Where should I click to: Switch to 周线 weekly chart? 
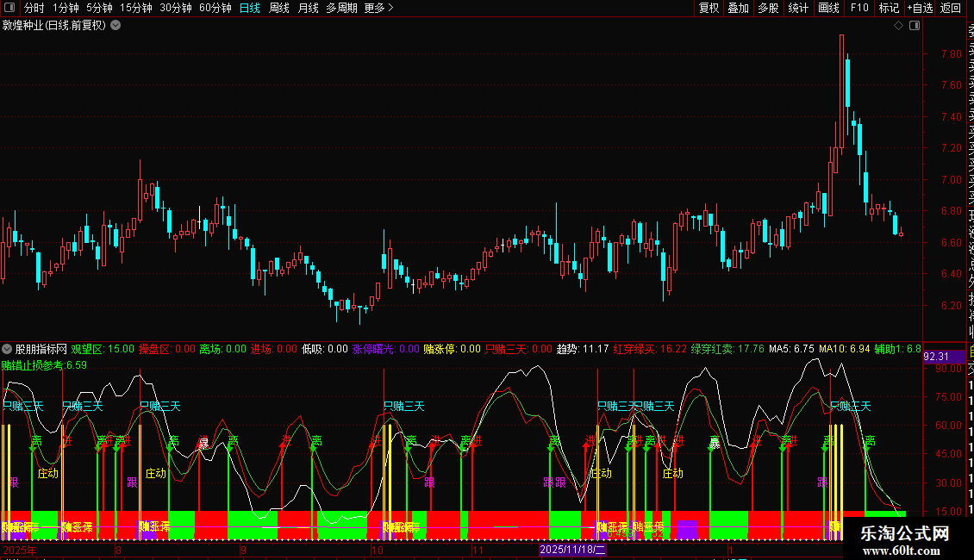[x=279, y=8]
